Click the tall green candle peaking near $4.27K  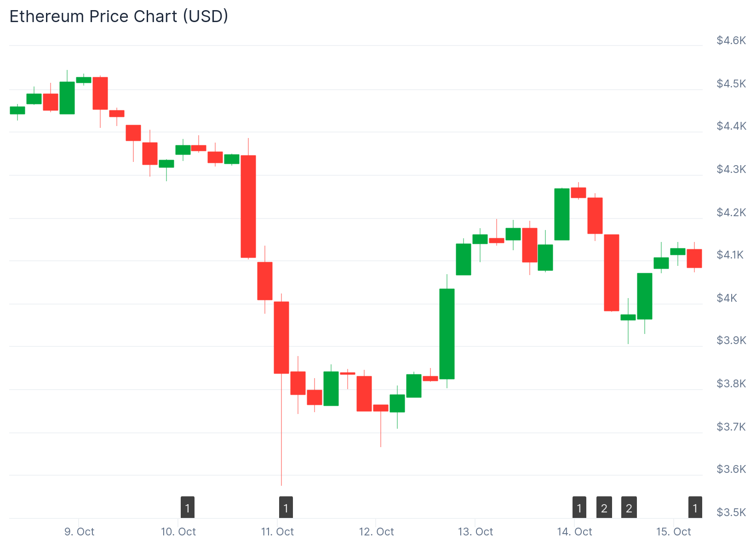tap(562, 214)
